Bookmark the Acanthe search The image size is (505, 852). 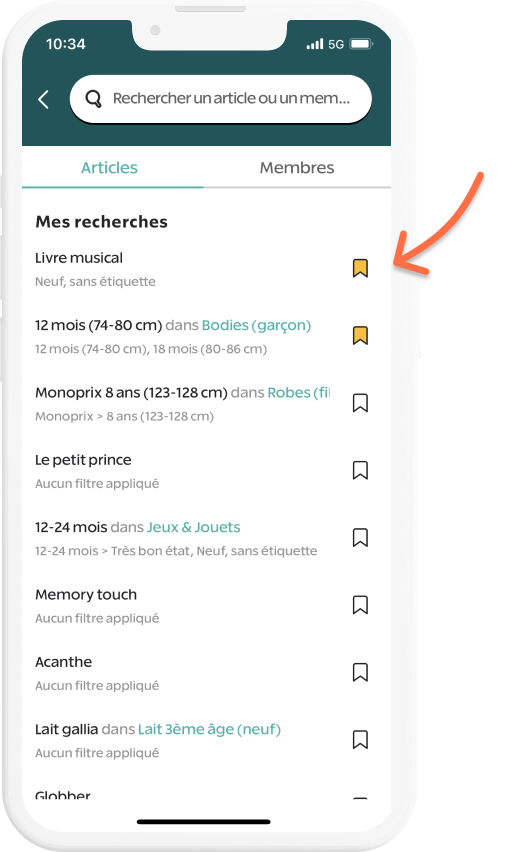360,672
